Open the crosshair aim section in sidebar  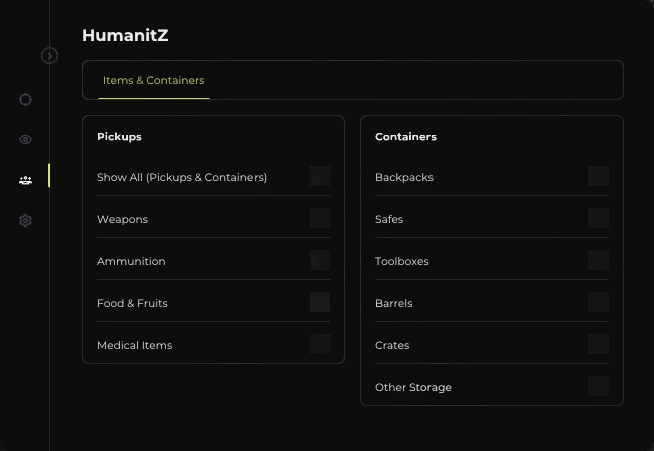[25, 99]
